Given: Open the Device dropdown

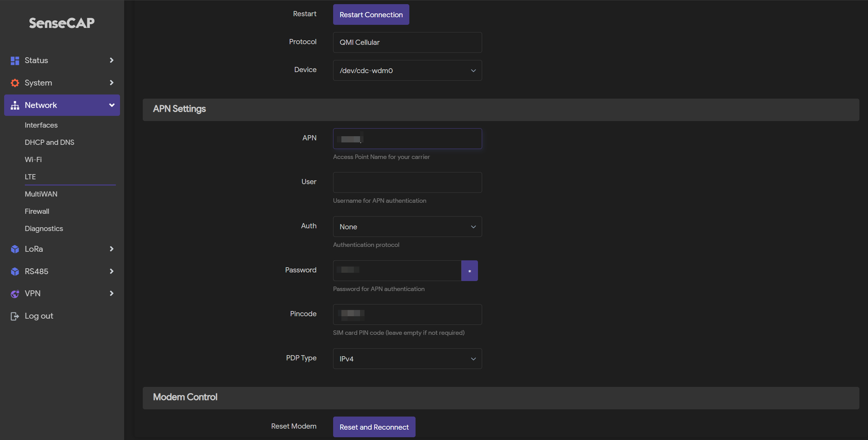Looking at the screenshot, I should [407, 70].
